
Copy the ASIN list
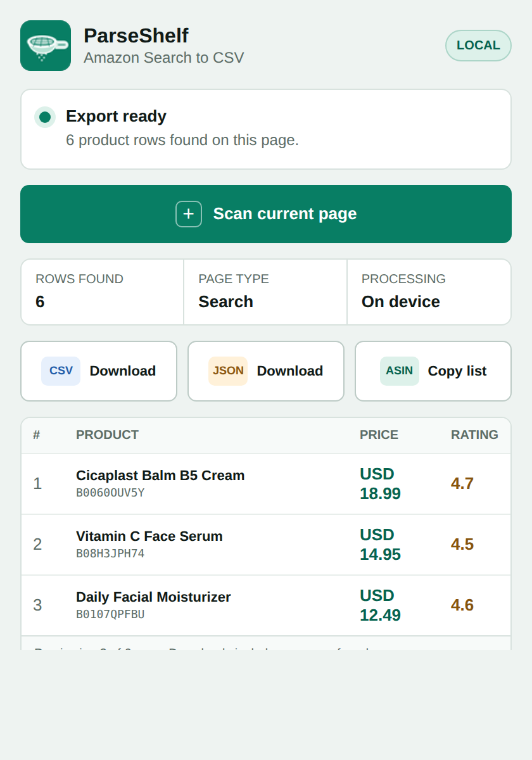pyautogui.click(x=433, y=371)
